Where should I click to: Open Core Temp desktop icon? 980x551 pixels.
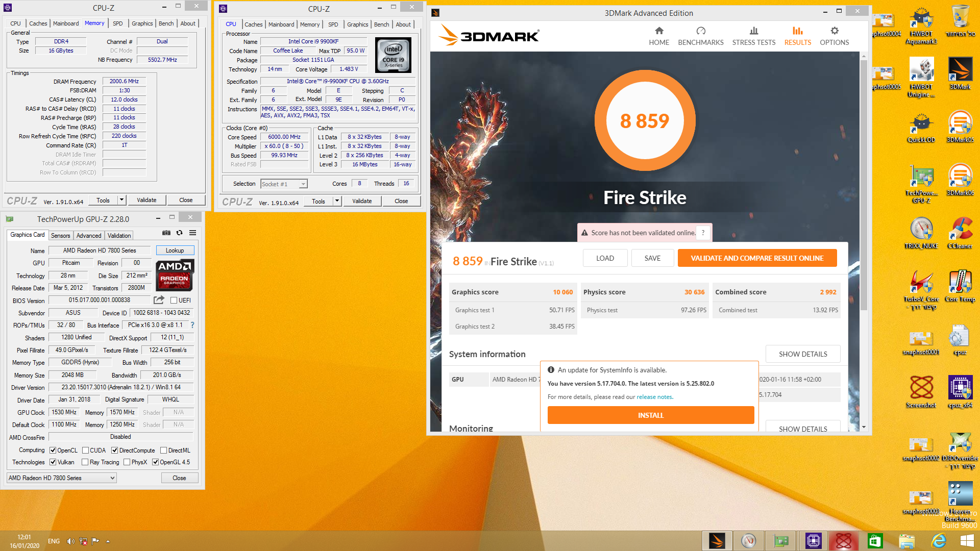click(x=960, y=287)
